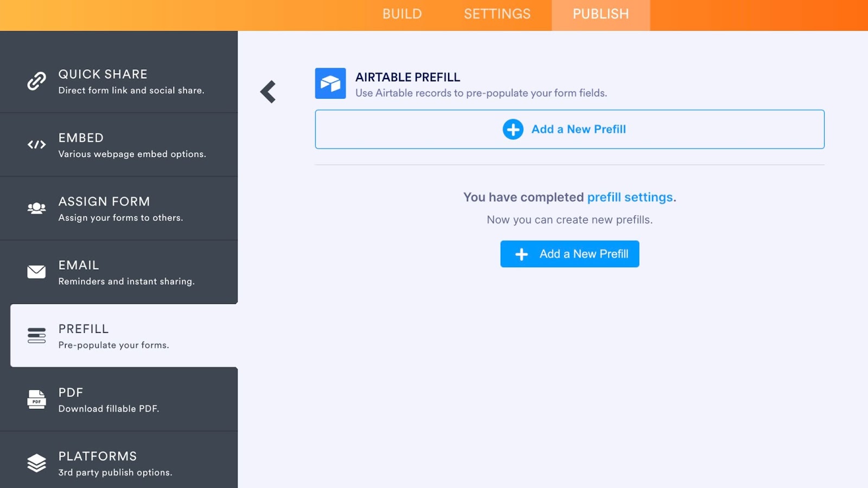This screenshot has width=868, height=488.
Task: Click the Embed code brackets icon
Action: point(36,145)
